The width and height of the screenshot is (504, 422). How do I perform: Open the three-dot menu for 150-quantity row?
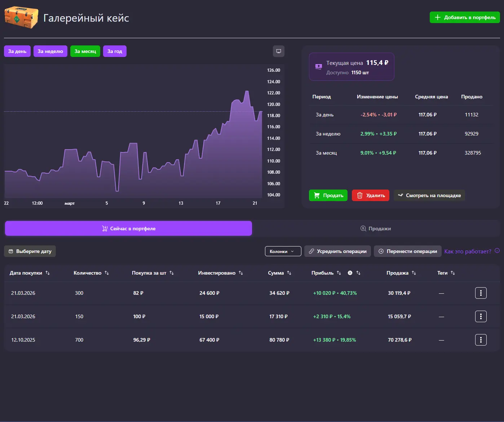481,316
